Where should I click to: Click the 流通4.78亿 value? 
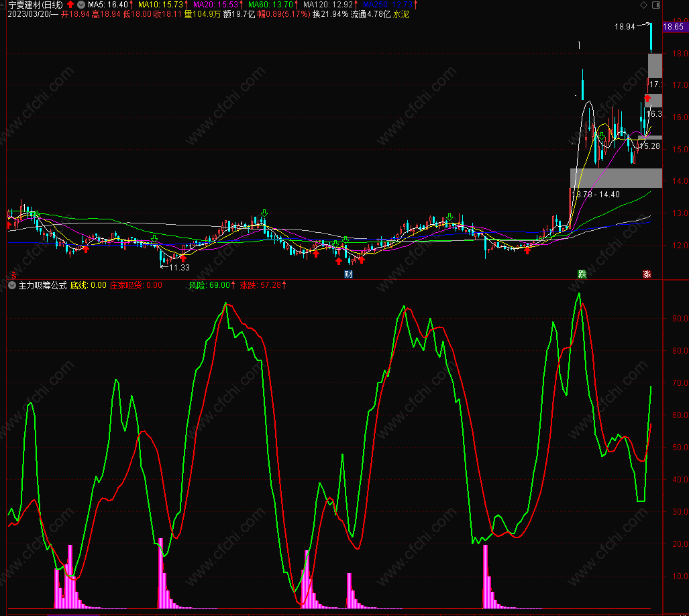click(370, 15)
